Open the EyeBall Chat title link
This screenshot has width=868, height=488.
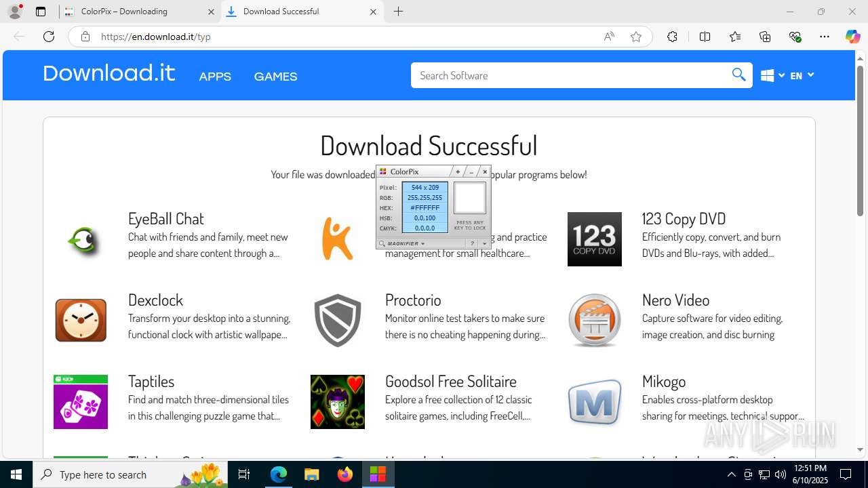166,218
